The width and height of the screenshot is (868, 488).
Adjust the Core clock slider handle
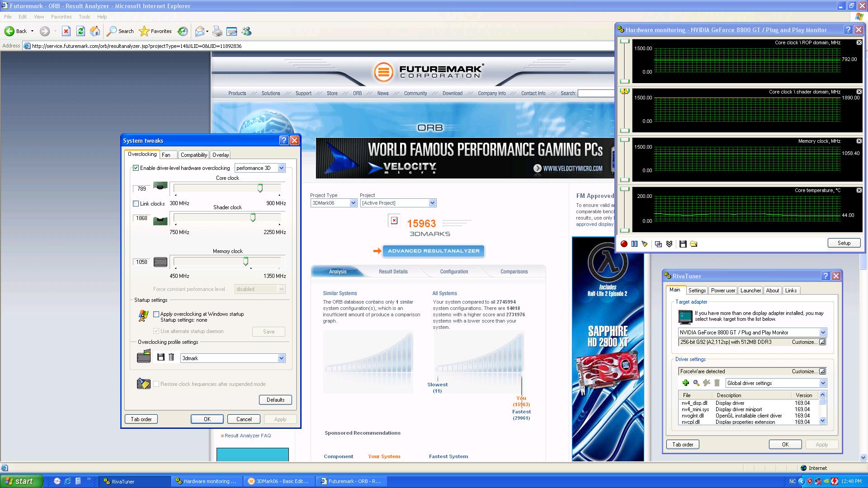pyautogui.click(x=260, y=188)
